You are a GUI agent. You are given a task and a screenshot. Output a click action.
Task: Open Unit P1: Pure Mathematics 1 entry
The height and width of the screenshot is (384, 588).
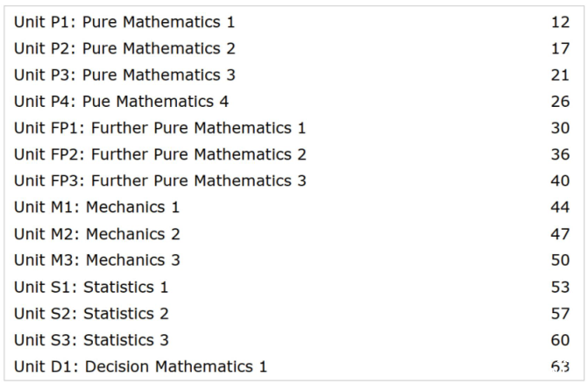[124, 22]
